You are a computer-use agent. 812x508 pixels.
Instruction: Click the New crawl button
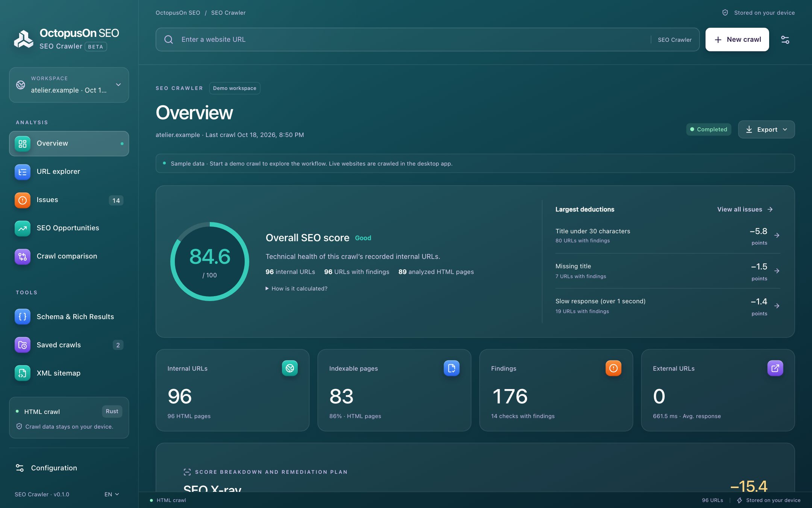[737, 40]
